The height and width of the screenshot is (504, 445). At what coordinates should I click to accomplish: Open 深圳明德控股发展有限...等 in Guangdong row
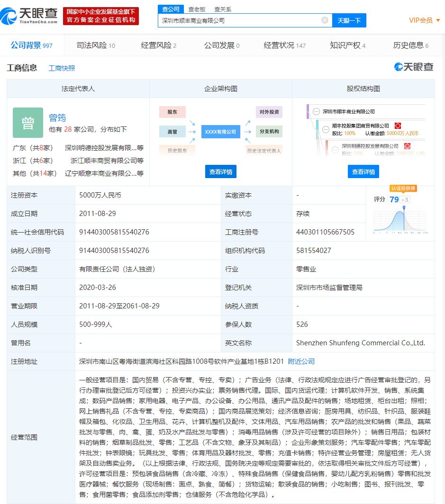[x=104, y=148]
